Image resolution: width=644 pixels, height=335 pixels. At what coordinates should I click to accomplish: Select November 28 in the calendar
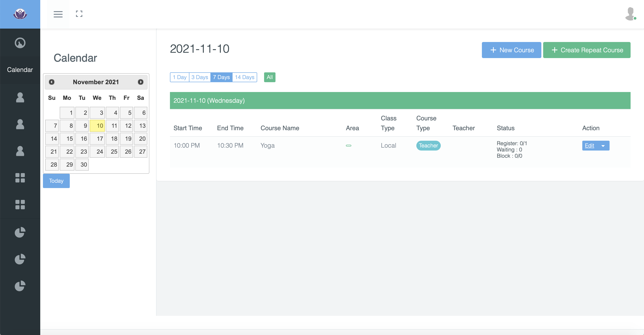tap(52, 165)
